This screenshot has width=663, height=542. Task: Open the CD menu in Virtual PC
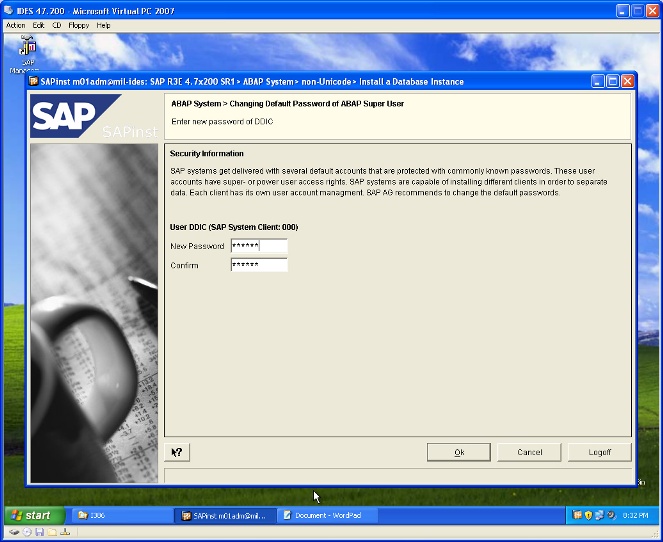[x=57, y=25]
